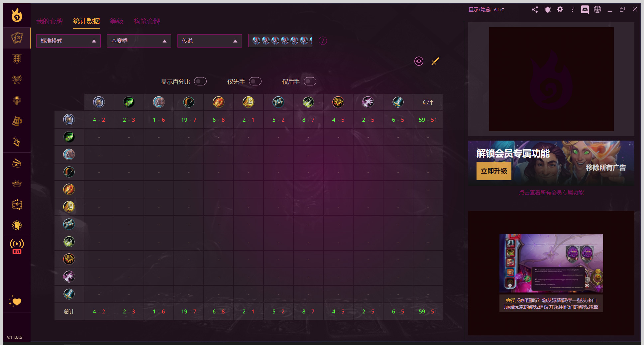Click the eye icon above the table
Viewport: 644px width, 345px height.
point(419,61)
